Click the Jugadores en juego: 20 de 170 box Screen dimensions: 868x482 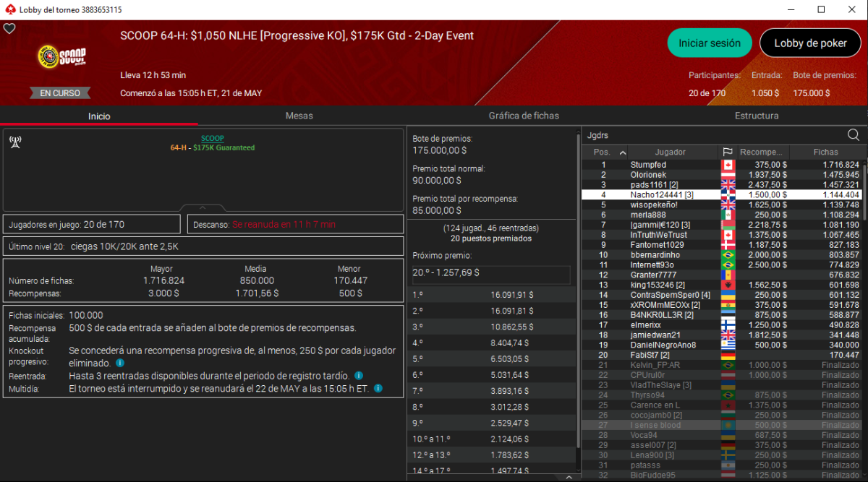pyautogui.click(x=92, y=224)
